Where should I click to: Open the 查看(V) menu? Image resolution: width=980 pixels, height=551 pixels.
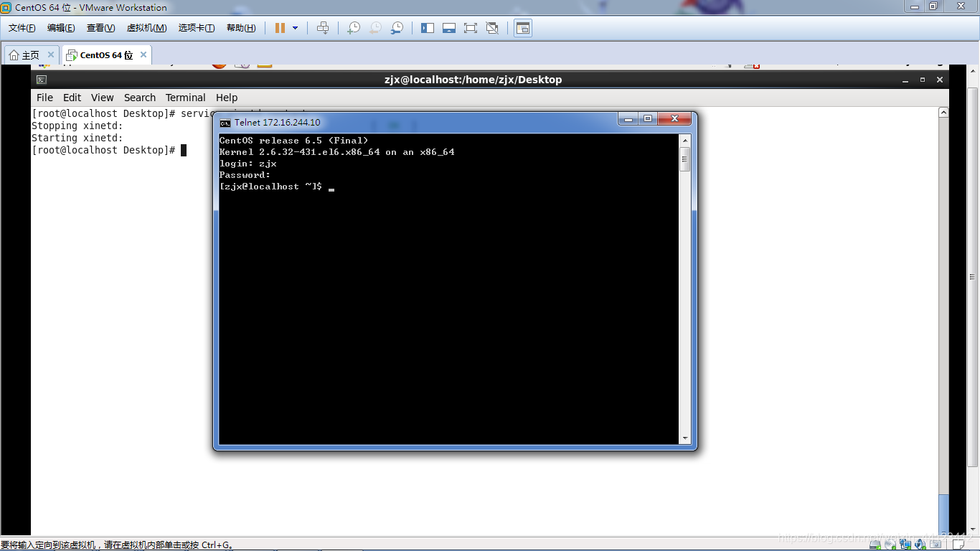click(x=101, y=28)
